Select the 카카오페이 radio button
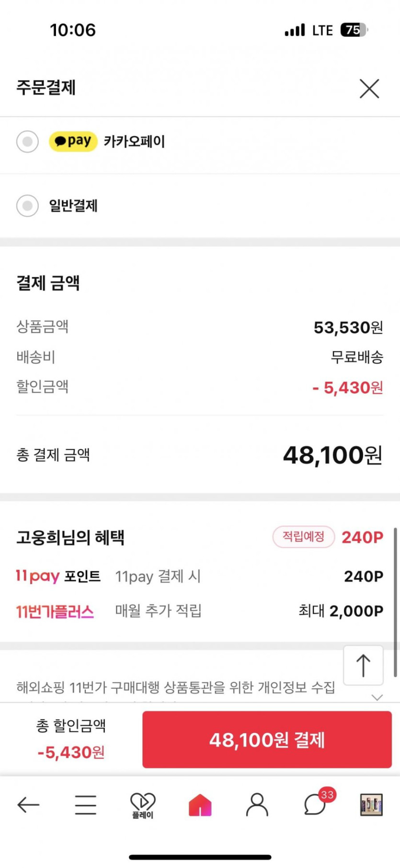The image size is (400, 868). (27, 141)
